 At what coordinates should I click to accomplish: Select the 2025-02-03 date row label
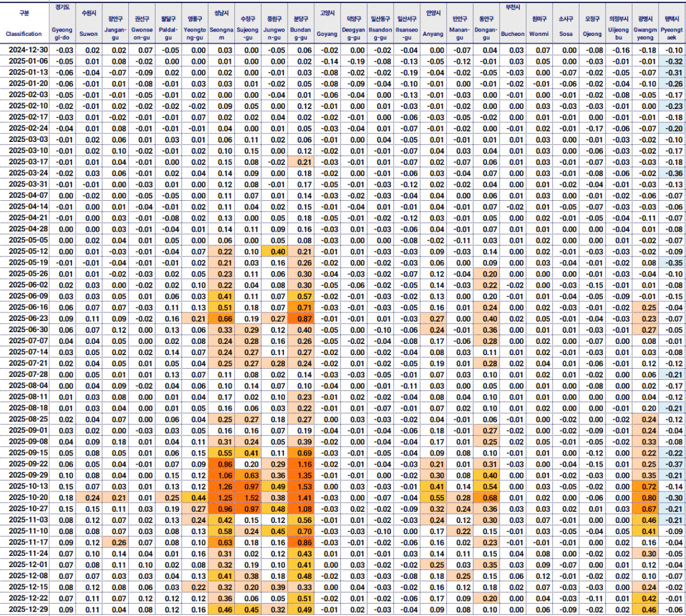pos(29,94)
